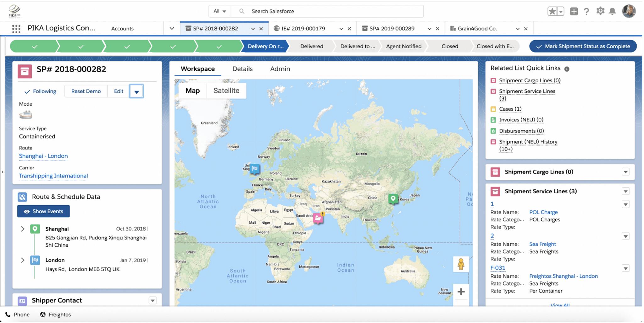The width and height of the screenshot is (644, 323).
Task: Click the PIKA company logo
Action: click(14, 11)
